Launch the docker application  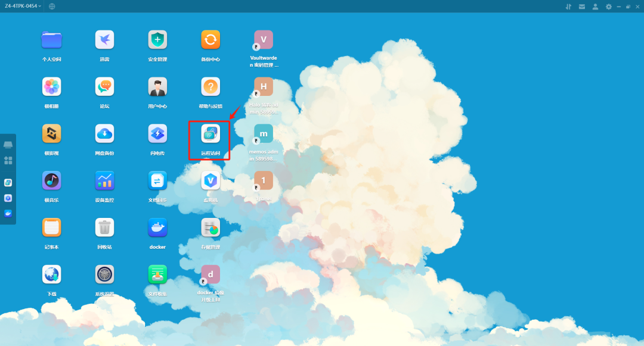(x=157, y=227)
